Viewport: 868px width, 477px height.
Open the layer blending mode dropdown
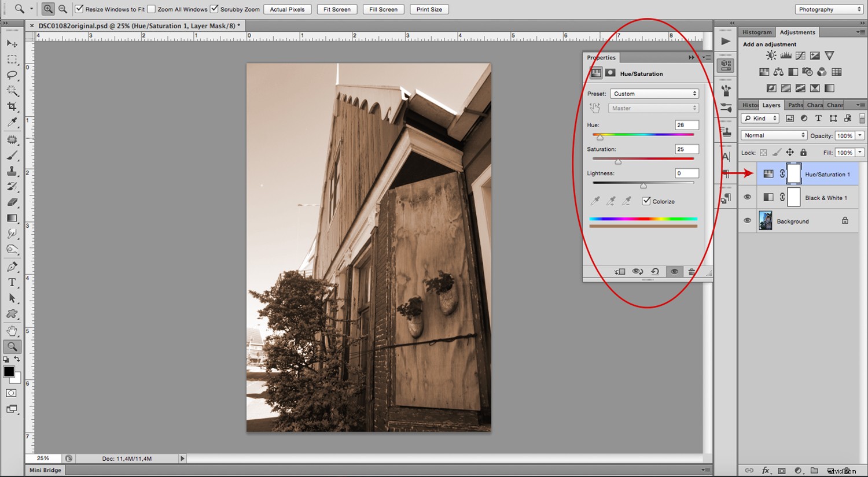click(x=773, y=135)
